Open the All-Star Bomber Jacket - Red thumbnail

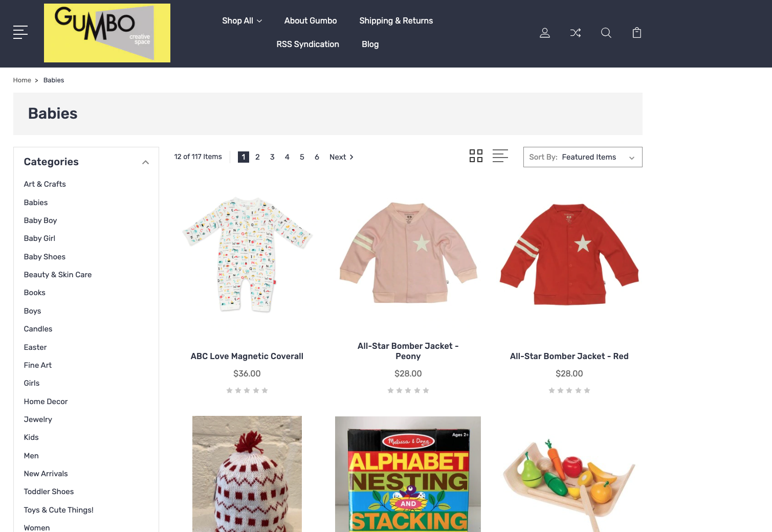point(569,255)
